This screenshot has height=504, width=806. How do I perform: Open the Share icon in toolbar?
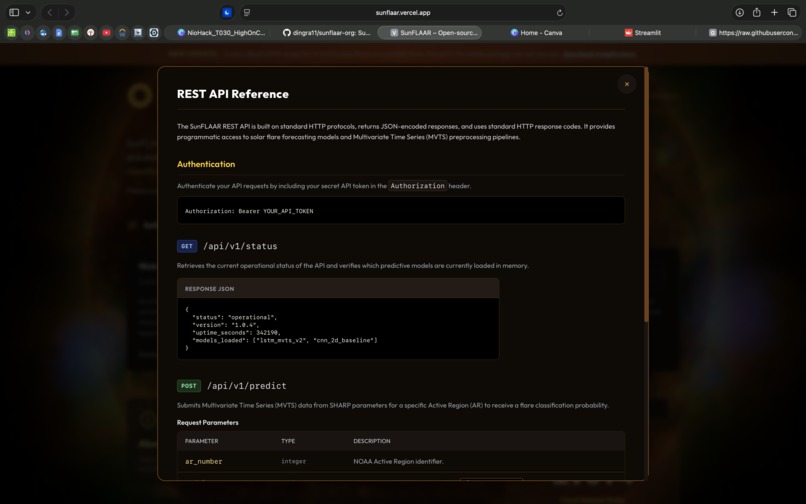757,12
